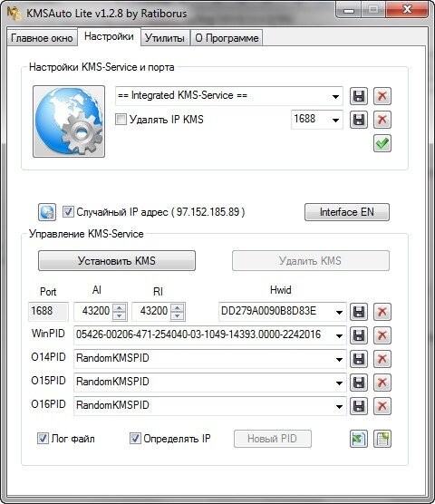Save the Hwid value
Screen dimensions: 435x504
(359, 312)
